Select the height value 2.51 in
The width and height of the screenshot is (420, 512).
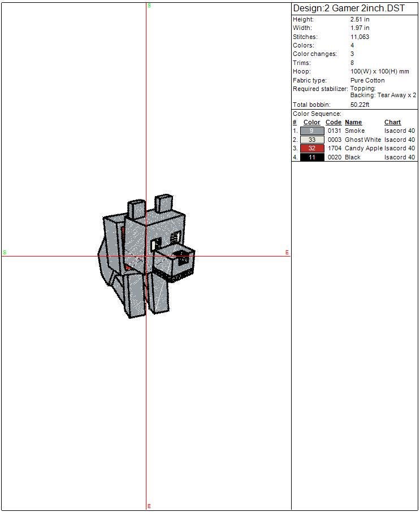360,19
